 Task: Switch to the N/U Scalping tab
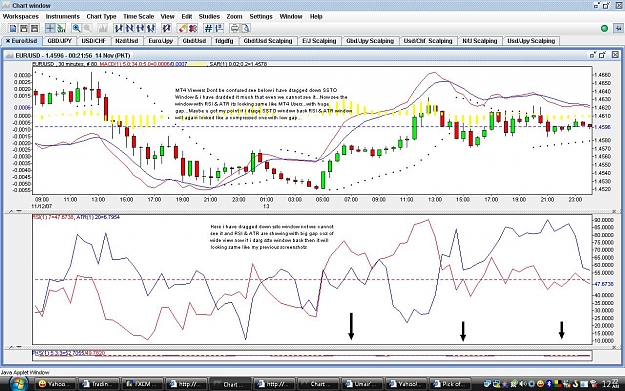coord(480,41)
